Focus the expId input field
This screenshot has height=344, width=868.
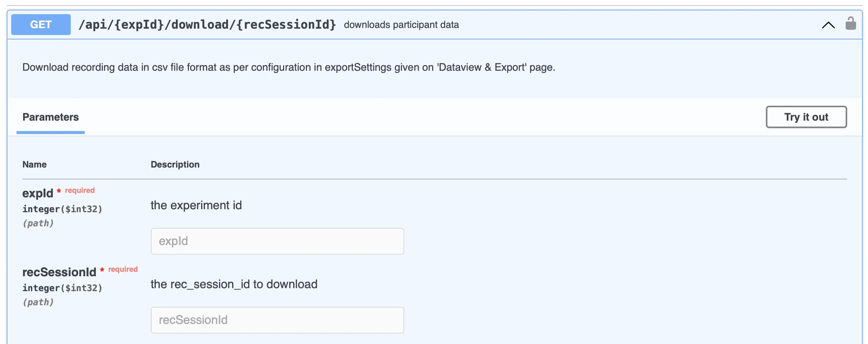point(277,241)
